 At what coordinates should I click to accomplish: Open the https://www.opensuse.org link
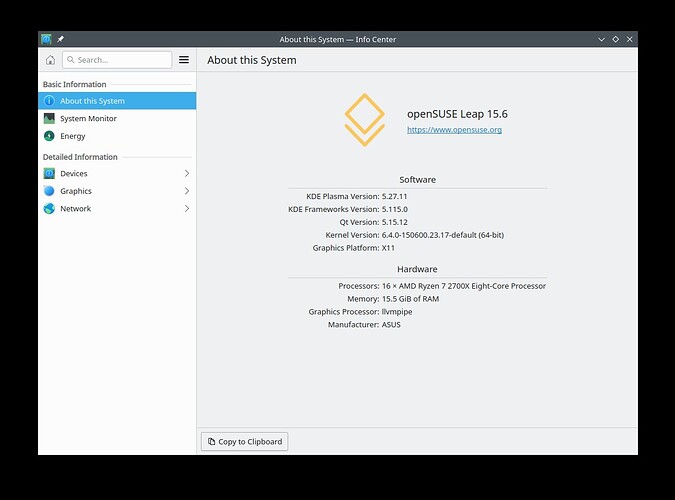click(x=455, y=130)
